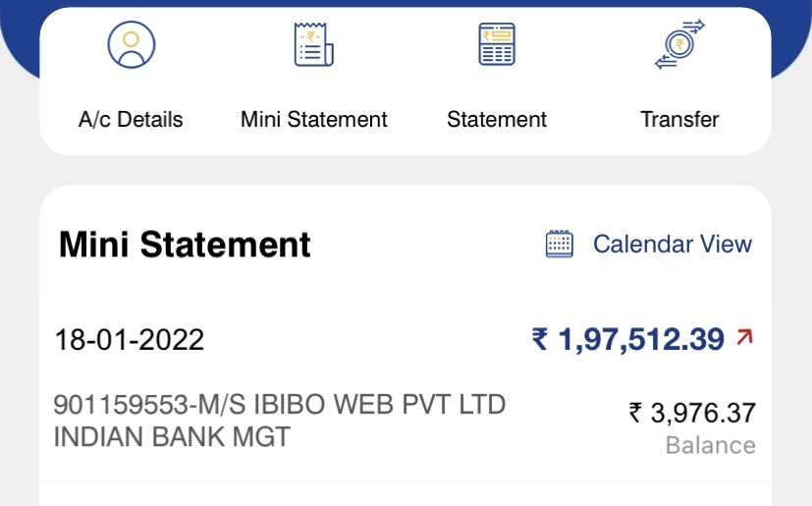812x506 pixels.
Task: Click the rupee symbol before 1,97,512.39
Action: [x=540, y=340]
